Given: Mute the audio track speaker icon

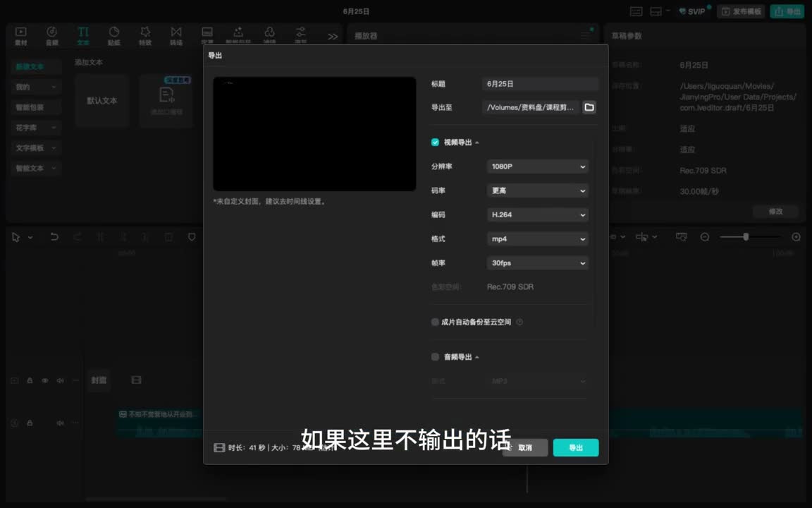Looking at the screenshot, I should [60, 423].
